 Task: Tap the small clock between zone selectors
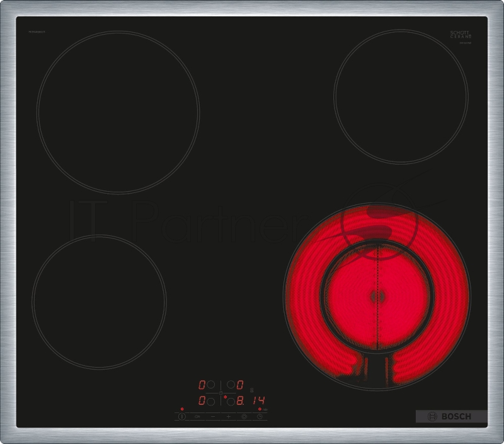(x=221, y=392)
